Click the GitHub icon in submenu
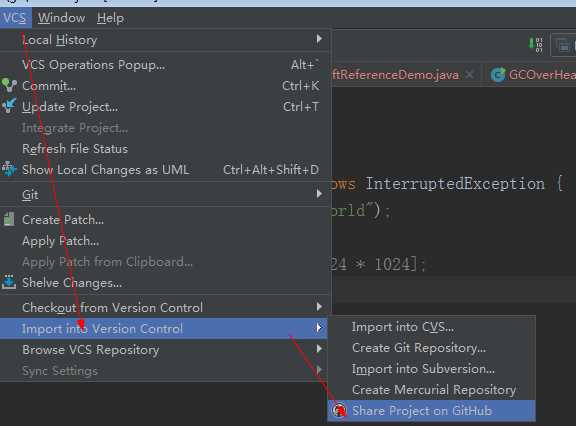Image resolution: width=576 pixels, height=426 pixels. point(339,410)
